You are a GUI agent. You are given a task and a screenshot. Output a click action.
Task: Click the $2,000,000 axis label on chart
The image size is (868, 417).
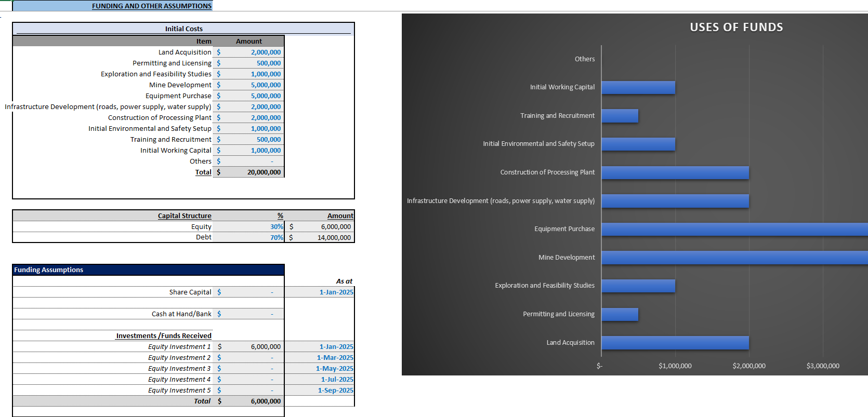[x=749, y=366]
